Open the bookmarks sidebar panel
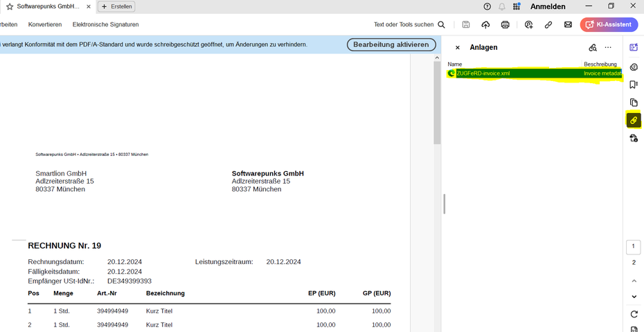The width and height of the screenshot is (644, 332). (634, 85)
